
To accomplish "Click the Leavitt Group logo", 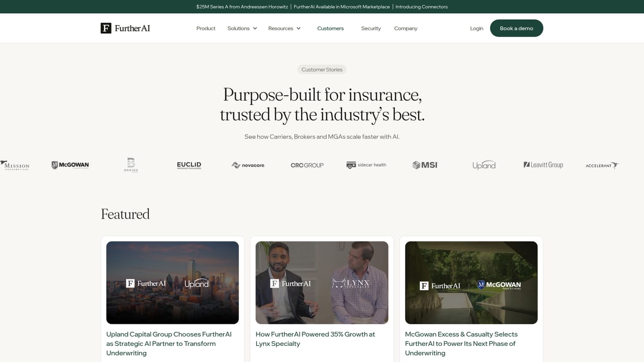I will point(543,165).
